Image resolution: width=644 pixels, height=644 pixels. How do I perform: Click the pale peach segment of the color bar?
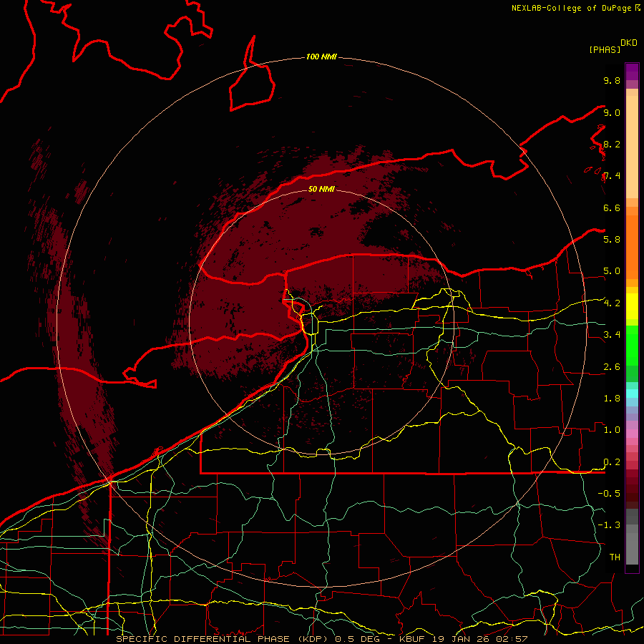pos(632,147)
